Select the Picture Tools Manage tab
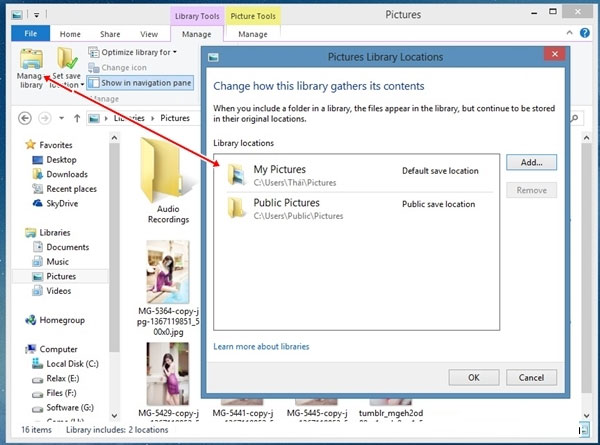 pyautogui.click(x=253, y=34)
